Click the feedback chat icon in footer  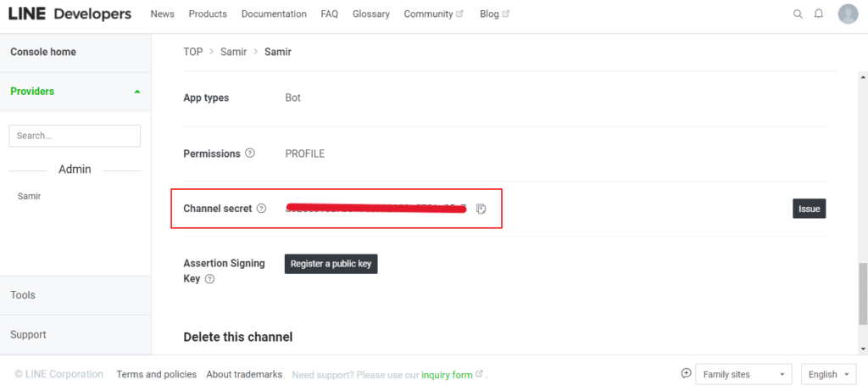(687, 373)
